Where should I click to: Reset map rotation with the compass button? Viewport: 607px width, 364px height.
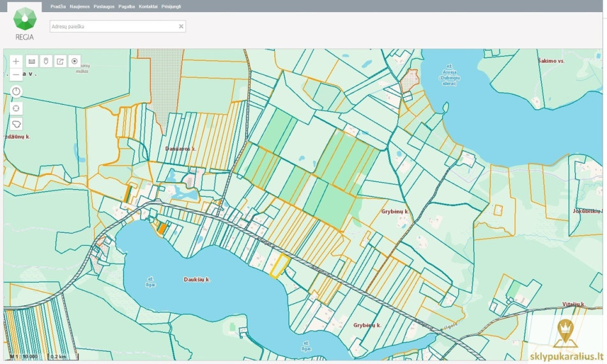point(16,92)
